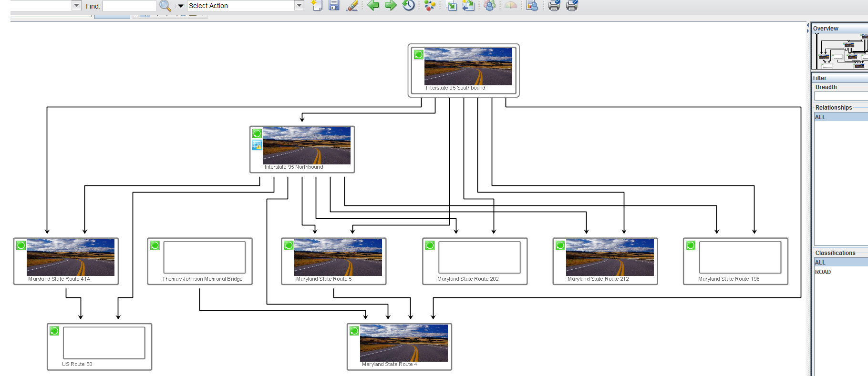Expand the leftmost combo box arrow
The height and width of the screenshot is (376, 868).
pyautogui.click(x=76, y=6)
